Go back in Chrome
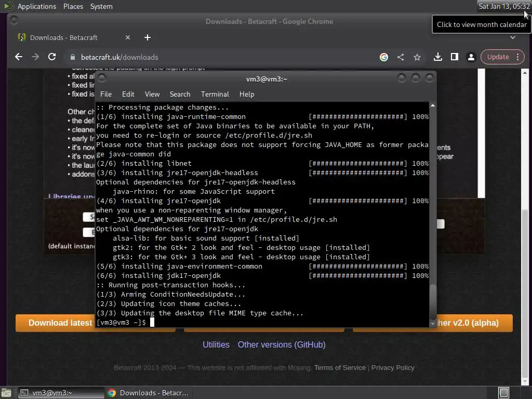 tap(19, 57)
